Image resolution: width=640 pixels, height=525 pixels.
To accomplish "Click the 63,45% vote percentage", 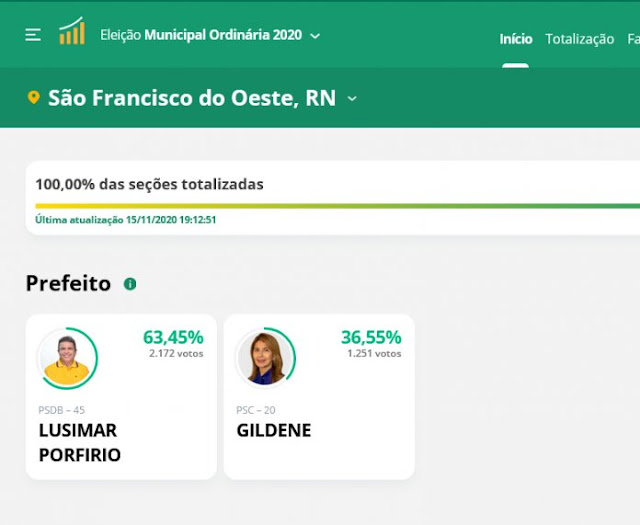I will (x=173, y=337).
